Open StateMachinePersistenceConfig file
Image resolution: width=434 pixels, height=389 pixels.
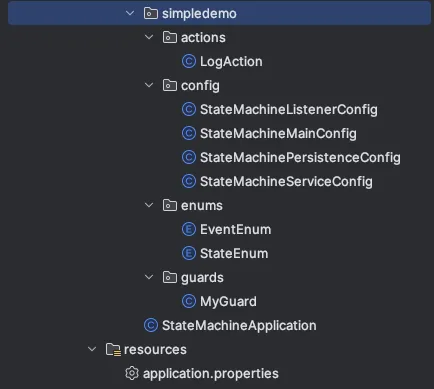coord(300,158)
